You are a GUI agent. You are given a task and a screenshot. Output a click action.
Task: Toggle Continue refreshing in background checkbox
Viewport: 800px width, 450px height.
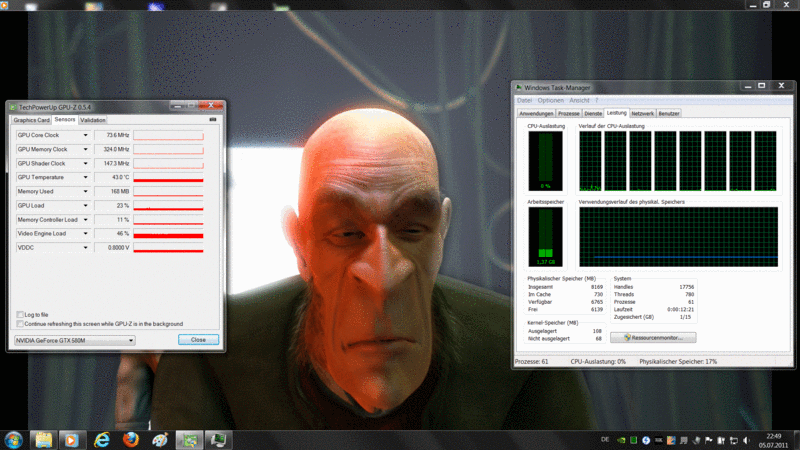tap(21, 324)
